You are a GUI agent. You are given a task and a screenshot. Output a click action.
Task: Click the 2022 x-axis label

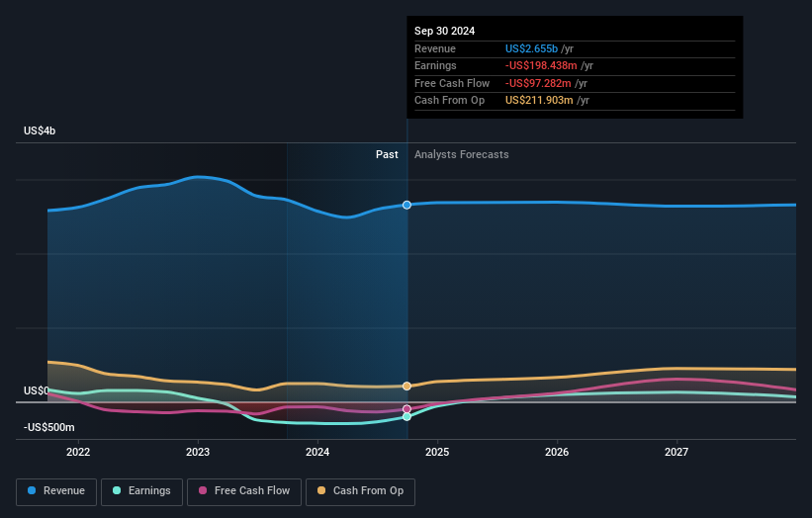click(x=78, y=453)
